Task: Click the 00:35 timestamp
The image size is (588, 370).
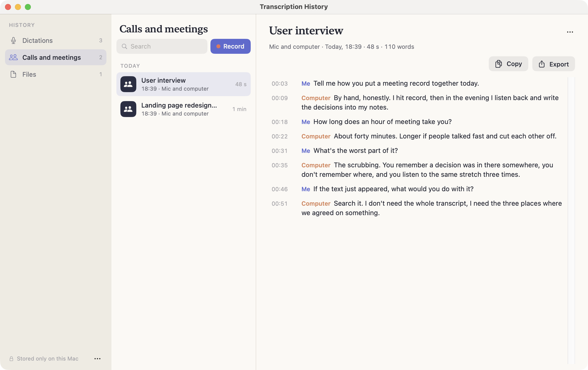Action: pos(280,165)
